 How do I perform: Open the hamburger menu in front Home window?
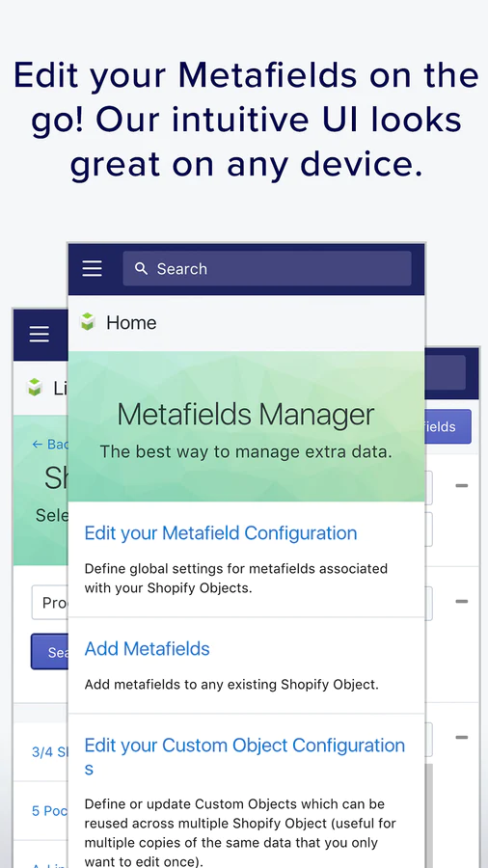tap(93, 268)
